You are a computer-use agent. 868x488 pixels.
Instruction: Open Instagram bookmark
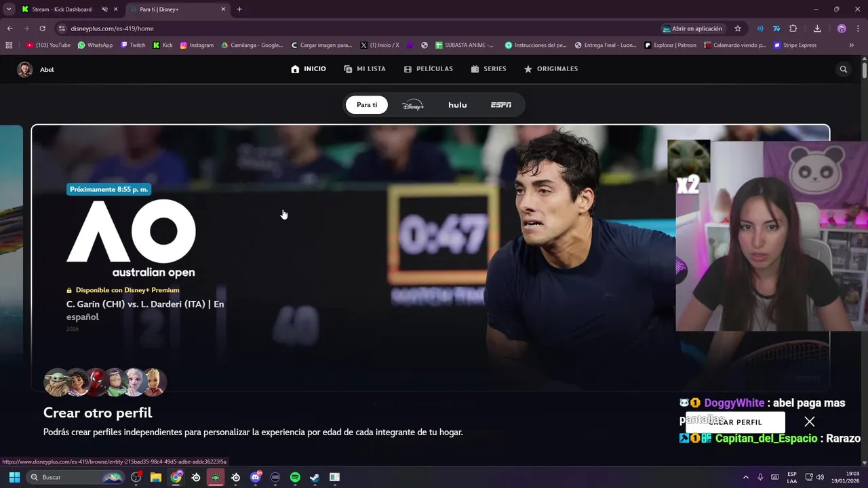pyautogui.click(x=197, y=45)
